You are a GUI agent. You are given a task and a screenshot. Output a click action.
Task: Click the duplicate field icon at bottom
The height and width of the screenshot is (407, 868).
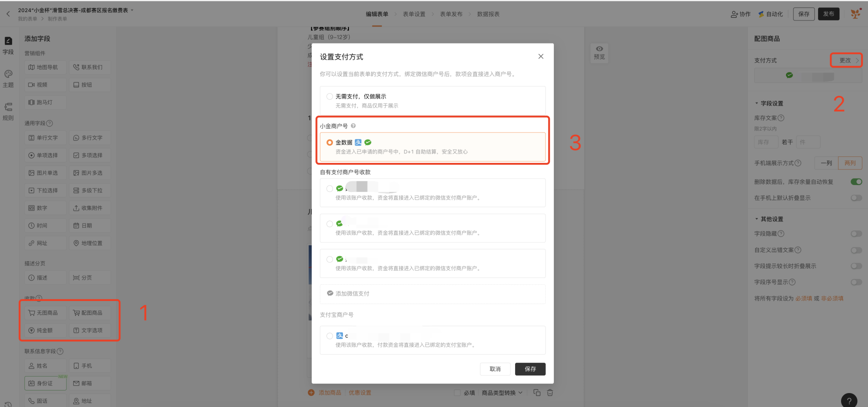tap(537, 393)
